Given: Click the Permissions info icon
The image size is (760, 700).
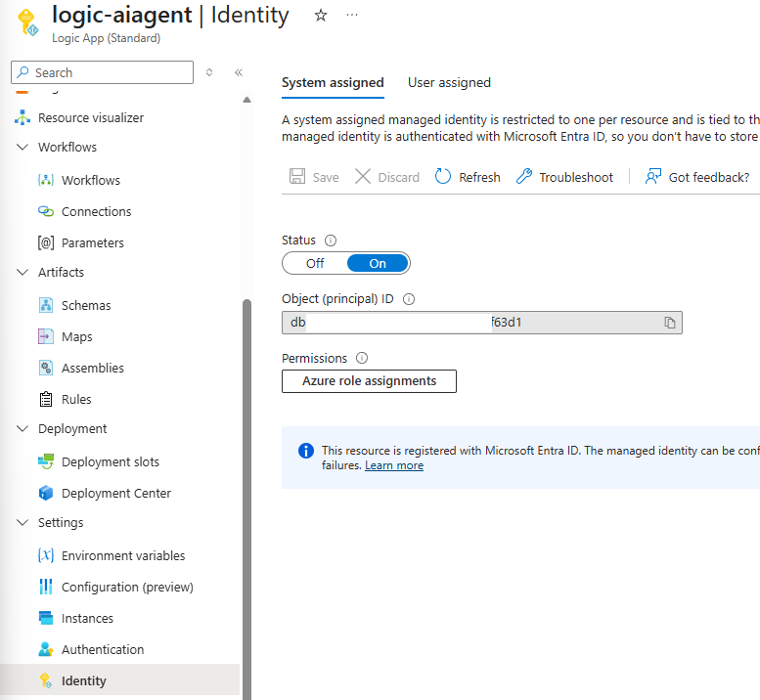Looking at the screenshot, I should (x=362, y=359).
